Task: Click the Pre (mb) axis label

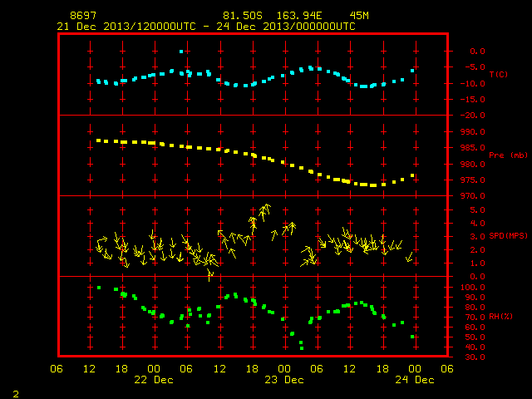Action: tap(508, 155)
